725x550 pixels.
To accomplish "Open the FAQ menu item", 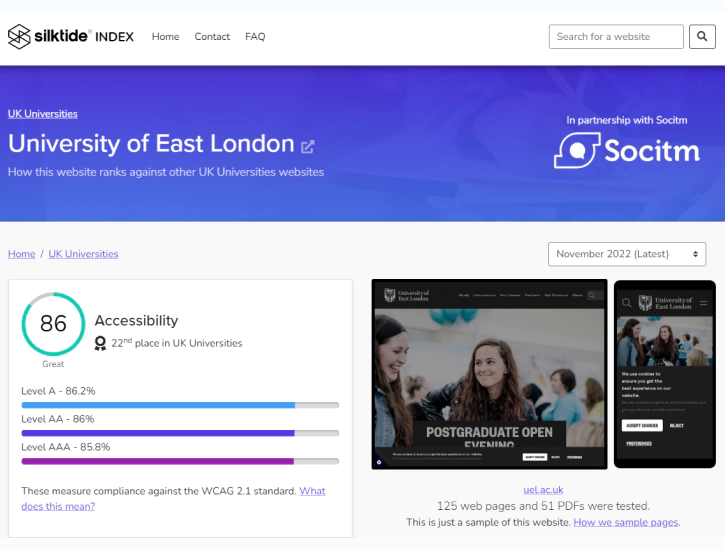I will [x=255, y=37].
